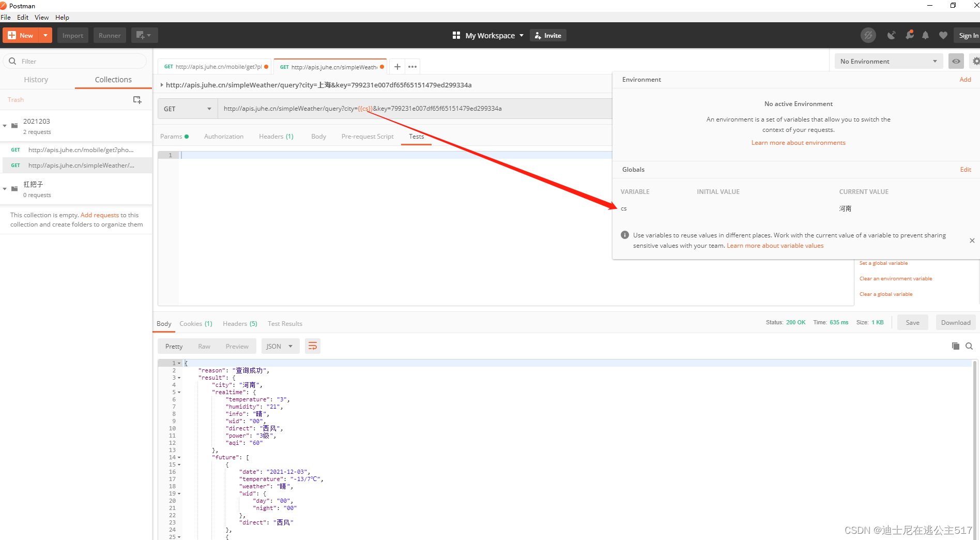Click the sync status icon
The height and width of the screenshot is (540, 980).
tap(868, 35)
